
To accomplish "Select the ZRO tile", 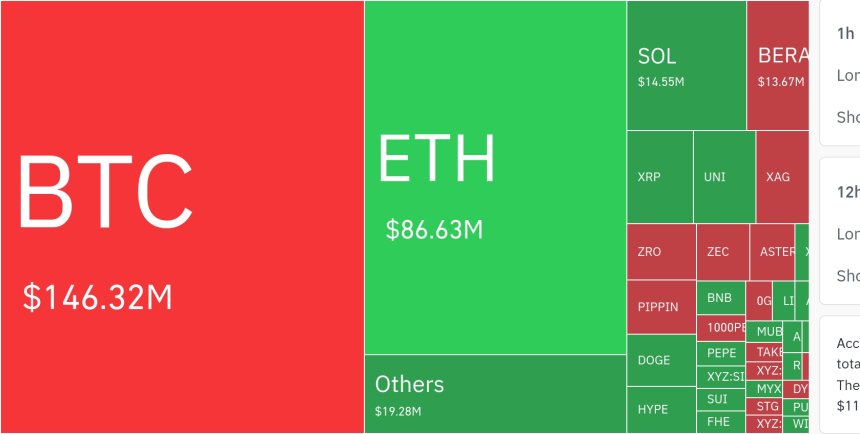I will click(660, 252).
